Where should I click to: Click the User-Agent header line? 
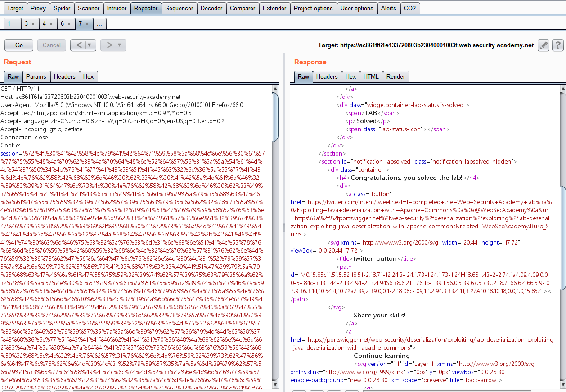click(121, 105)
